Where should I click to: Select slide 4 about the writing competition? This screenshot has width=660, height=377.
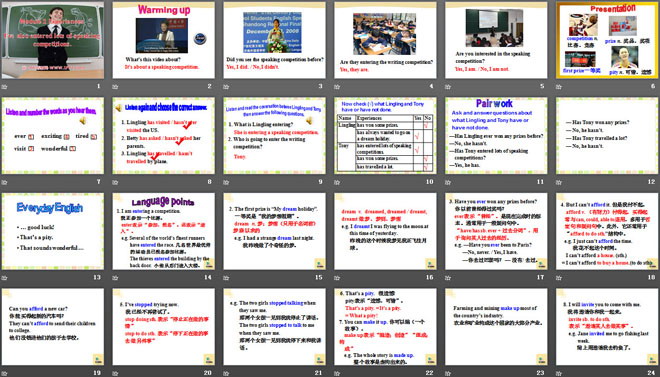click(385, 40)
